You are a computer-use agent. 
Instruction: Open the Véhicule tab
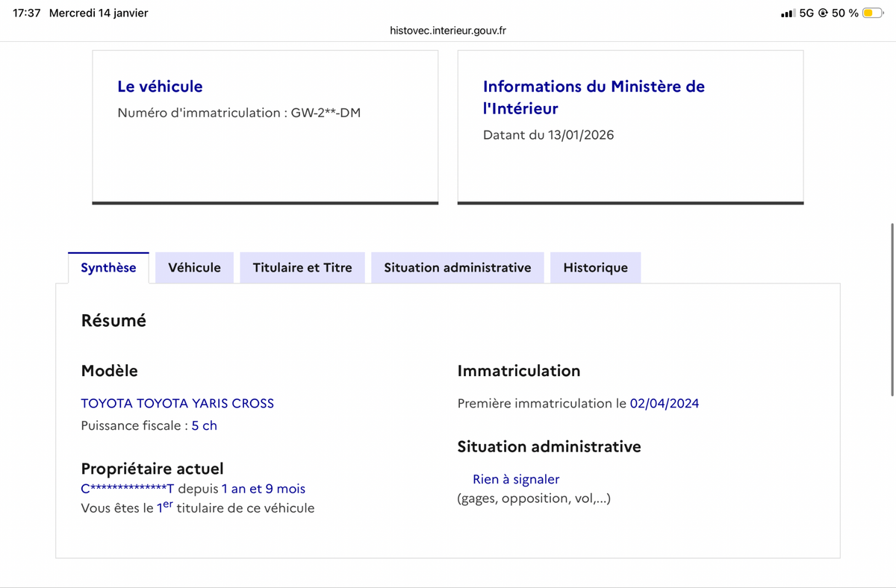click(x=194, y=268)
